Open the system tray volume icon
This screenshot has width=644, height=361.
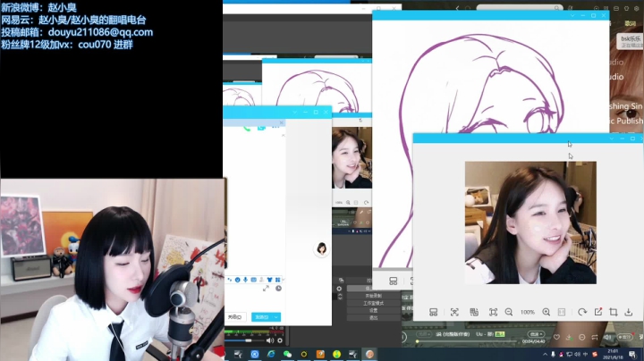[577, 354]
